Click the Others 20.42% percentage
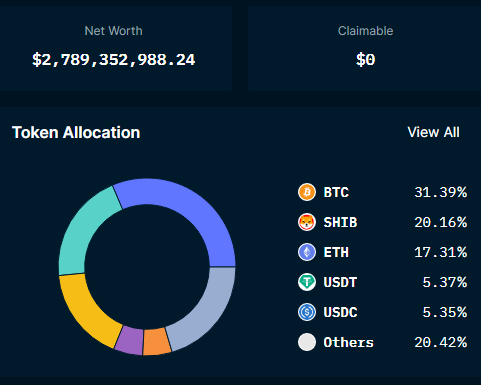Viewport: 481px width, 385px height. point(440,342)
